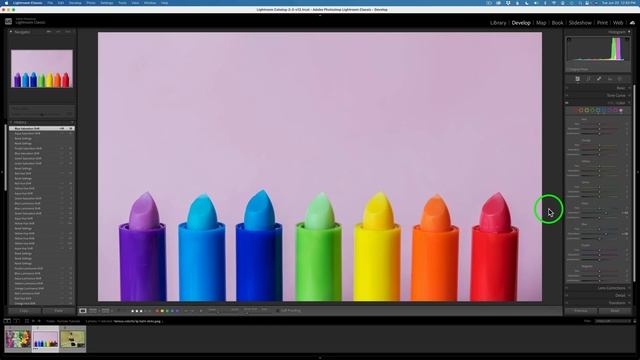Toggle highlight clipping indicator in histogram
640x360 pixels.
point(627,39)
